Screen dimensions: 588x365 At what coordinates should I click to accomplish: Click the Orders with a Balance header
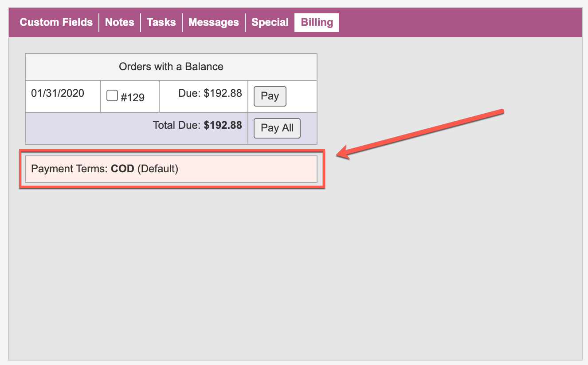point(171,67)
